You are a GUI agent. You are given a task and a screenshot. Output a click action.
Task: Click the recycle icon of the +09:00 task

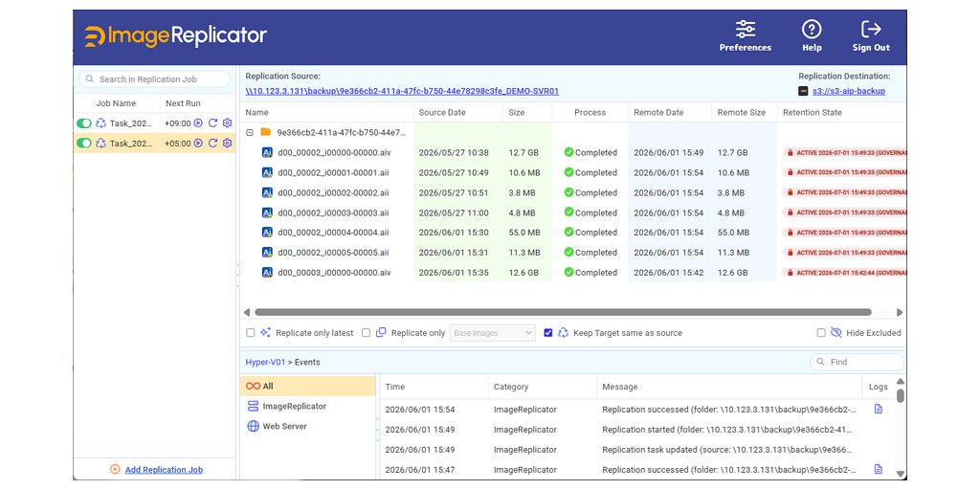pos(100,123)
